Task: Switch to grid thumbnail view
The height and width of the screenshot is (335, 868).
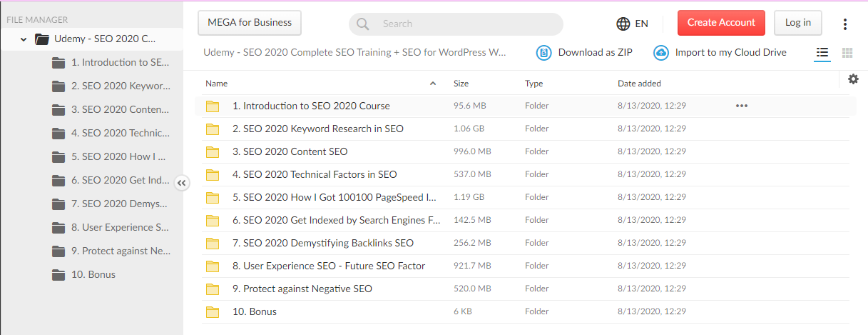Action: [847, 53]
